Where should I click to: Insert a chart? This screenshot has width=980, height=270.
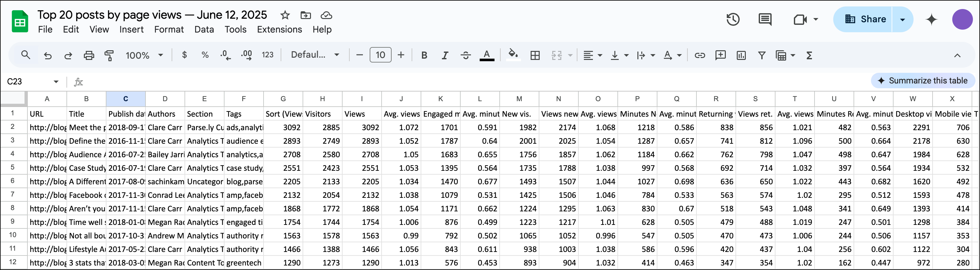pos(741,55)
